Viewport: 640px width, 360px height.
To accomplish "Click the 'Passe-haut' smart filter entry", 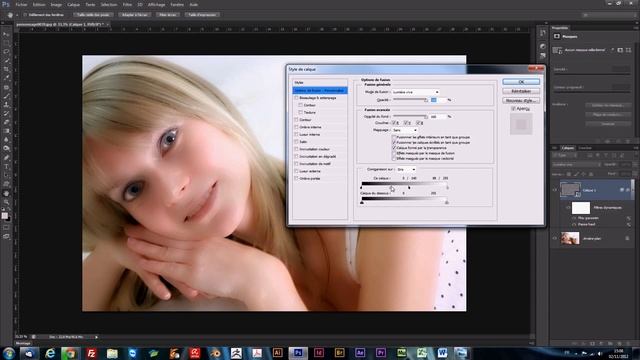I will click(x=587, y=224).
